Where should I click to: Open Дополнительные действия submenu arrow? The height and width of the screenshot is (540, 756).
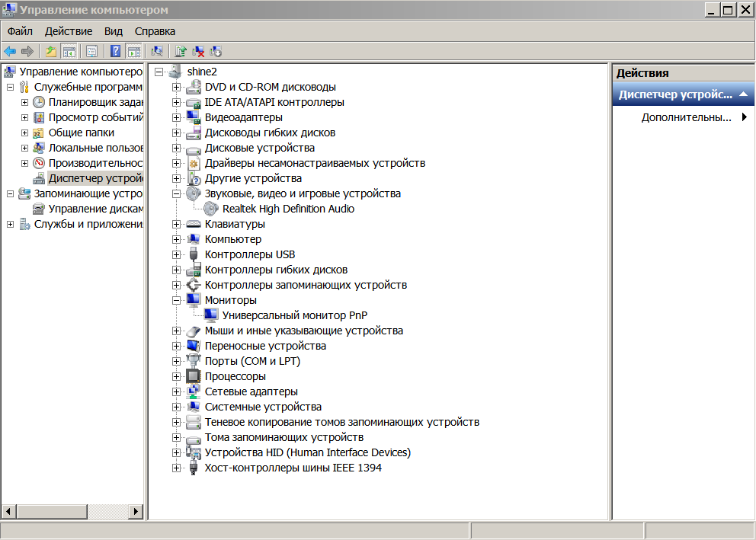coord(744,117)
